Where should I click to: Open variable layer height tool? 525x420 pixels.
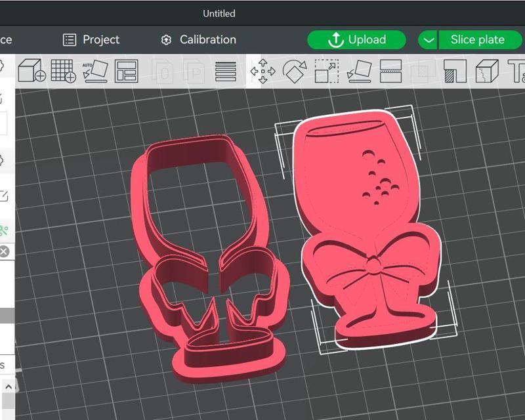point(225,72)
